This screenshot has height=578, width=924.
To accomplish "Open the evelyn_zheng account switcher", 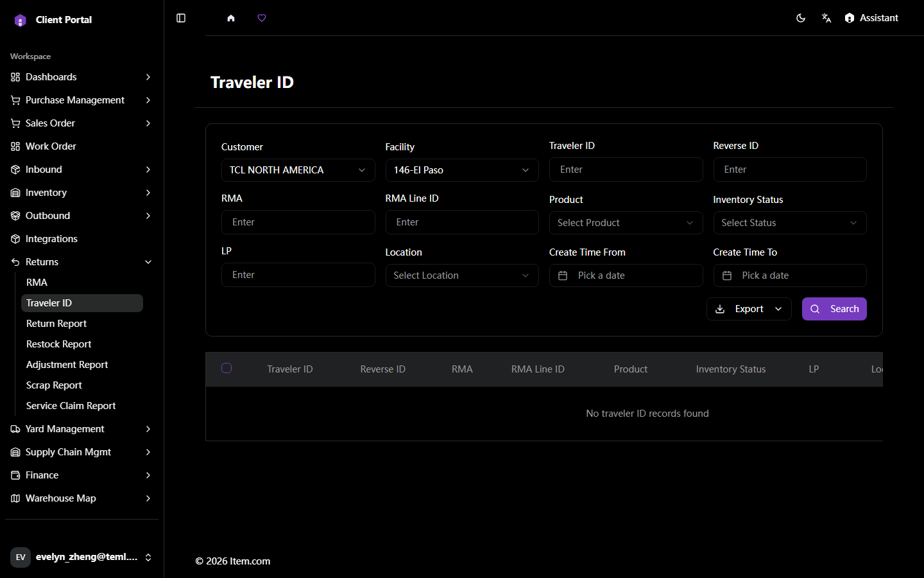I will point(82,557).
